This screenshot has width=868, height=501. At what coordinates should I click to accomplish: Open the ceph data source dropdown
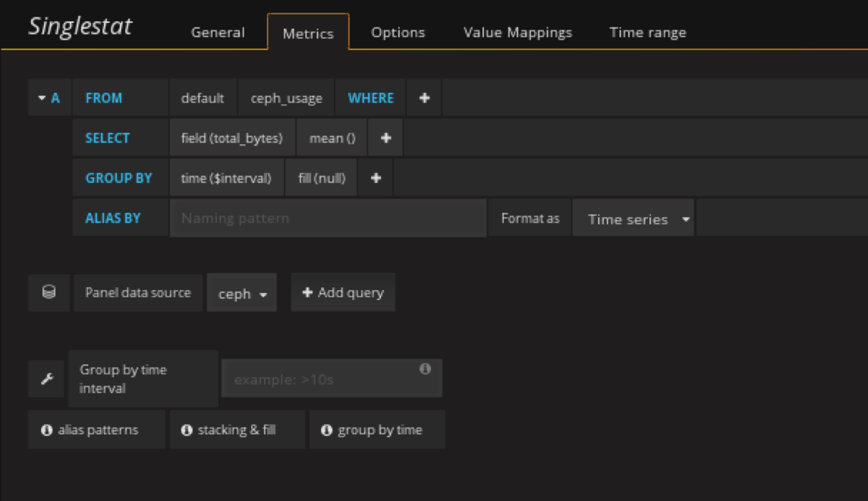click(x=242, y=294)
